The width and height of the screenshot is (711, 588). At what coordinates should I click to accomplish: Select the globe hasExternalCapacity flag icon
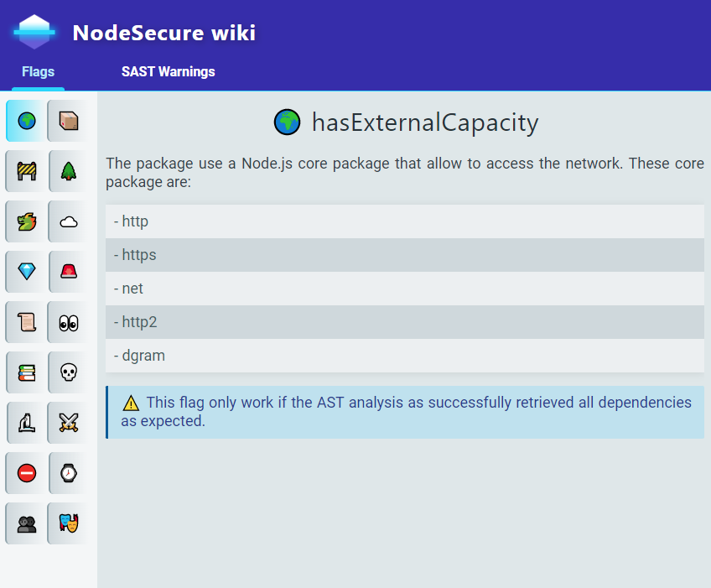26,121
